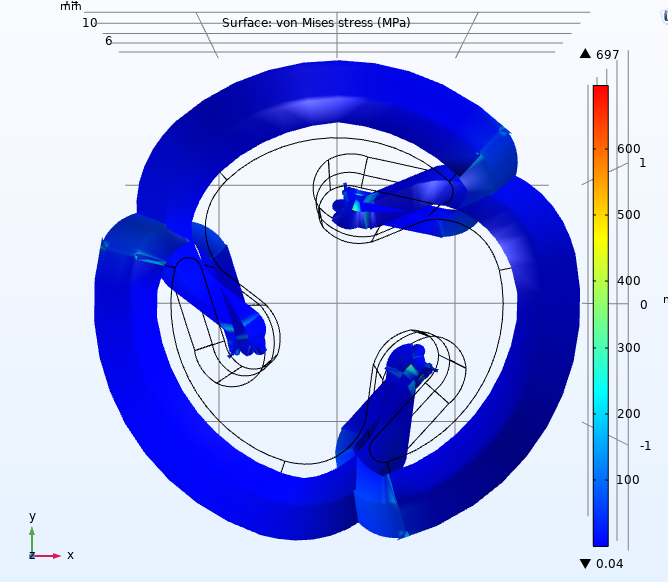Click the axis grid label '6' at top-left
Screen dimensions: 668x582
108,42
